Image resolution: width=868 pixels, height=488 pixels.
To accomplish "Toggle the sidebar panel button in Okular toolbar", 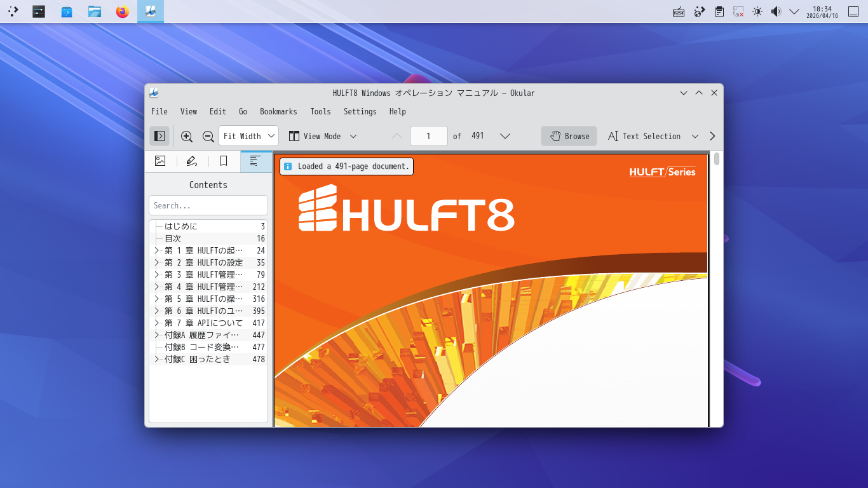I will click(159, 136).
